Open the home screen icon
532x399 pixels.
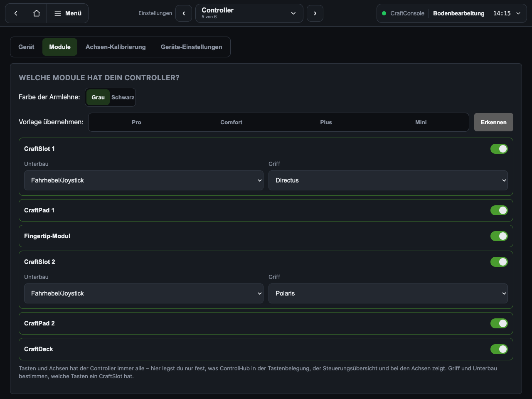[x=37, y=13]
